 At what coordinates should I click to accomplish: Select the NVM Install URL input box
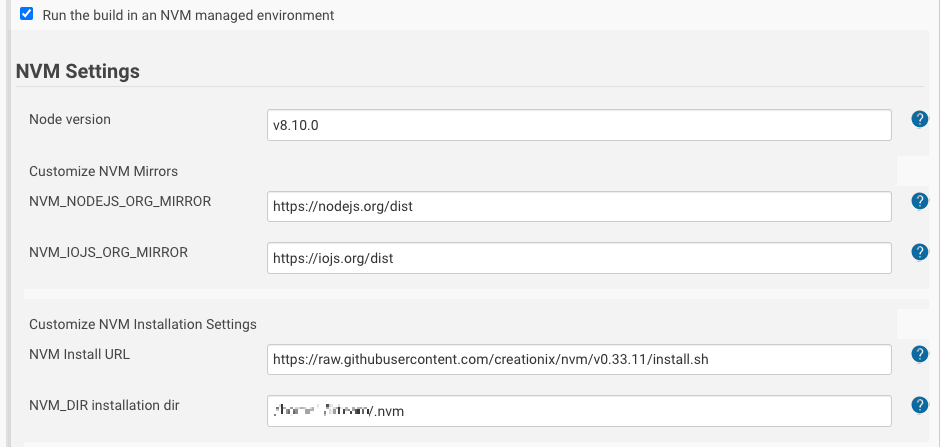click(x=578, y=359)
